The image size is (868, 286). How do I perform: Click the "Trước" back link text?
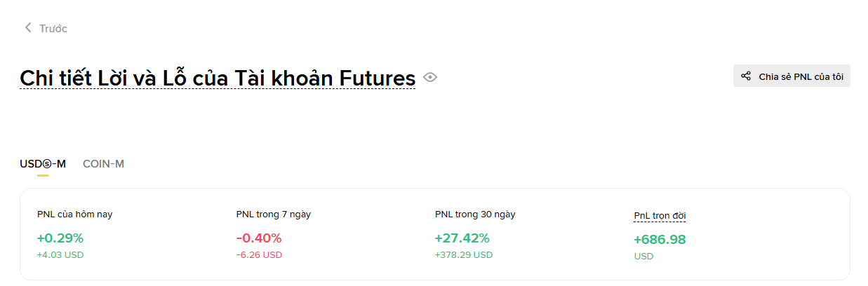point(53,29)
